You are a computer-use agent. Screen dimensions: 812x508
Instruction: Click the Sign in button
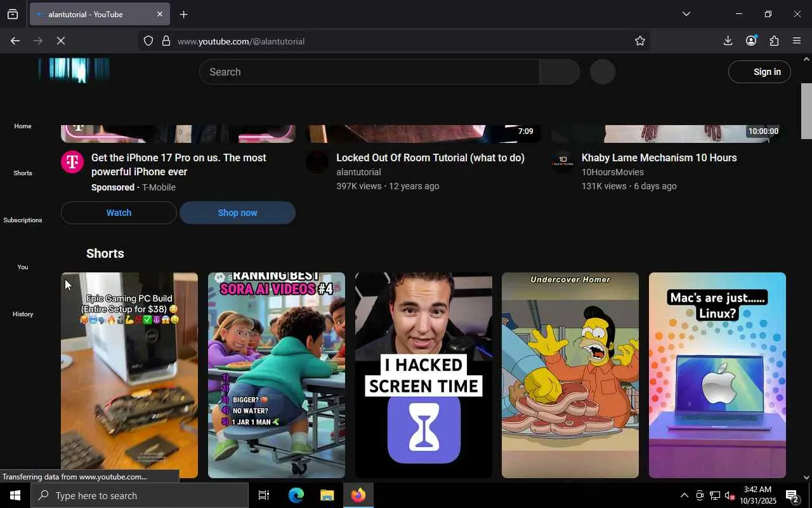click(x=759, y=72)
